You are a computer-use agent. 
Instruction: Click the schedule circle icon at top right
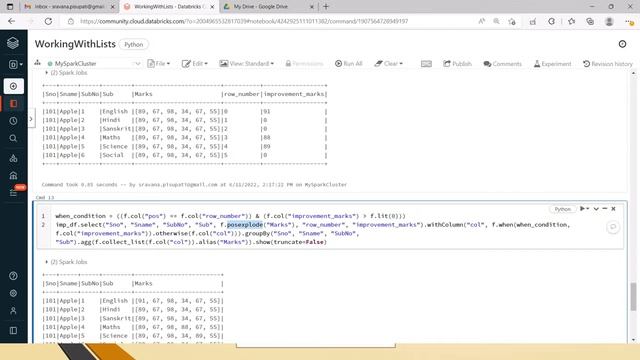coord(622,44)
